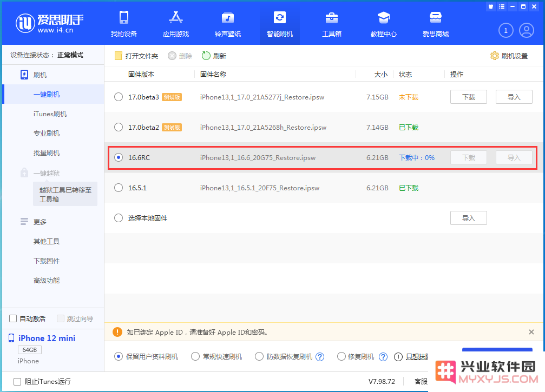Open 一键刷机 in the sidebar
The image size is (545, 392).
click(53, 94)
